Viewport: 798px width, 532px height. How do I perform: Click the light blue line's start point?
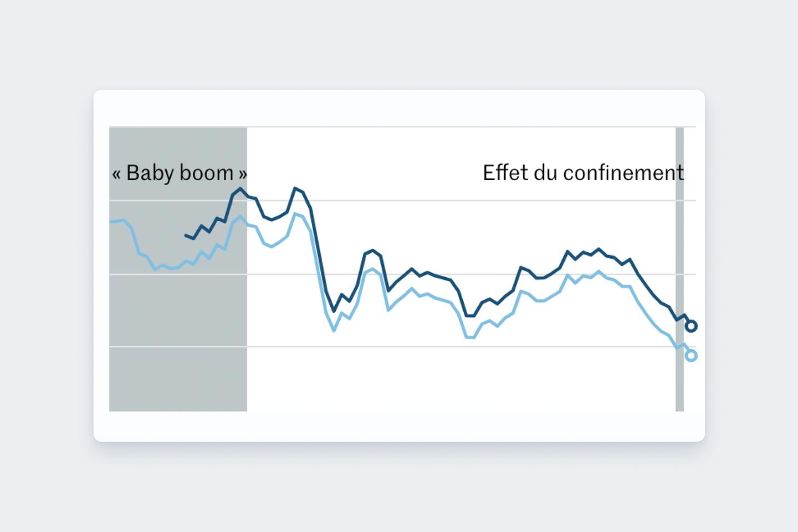pyautogui.click(x=111, y=222)
